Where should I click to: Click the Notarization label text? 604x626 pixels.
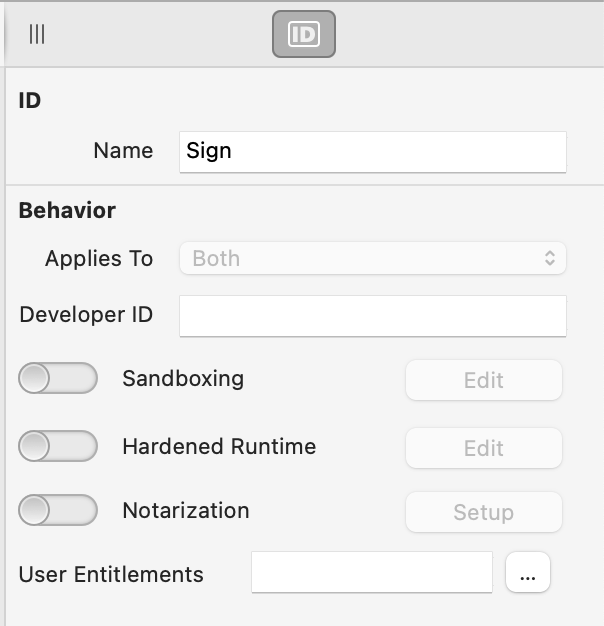pos(186,510)
